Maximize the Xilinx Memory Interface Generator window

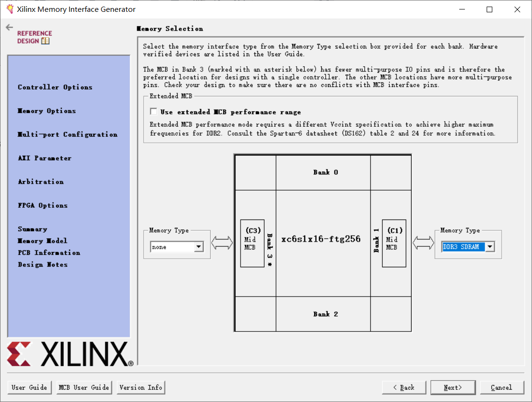pyautogui.click(x=489, y=9)
